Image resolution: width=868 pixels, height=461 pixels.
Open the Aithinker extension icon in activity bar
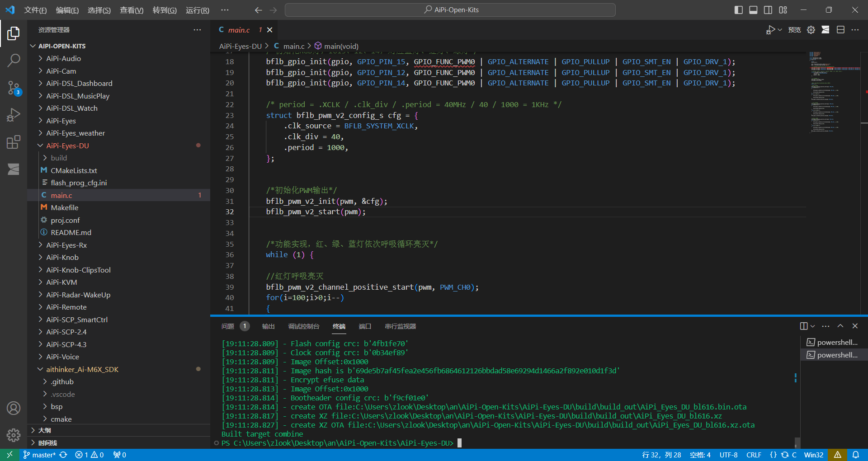[14, 169]
